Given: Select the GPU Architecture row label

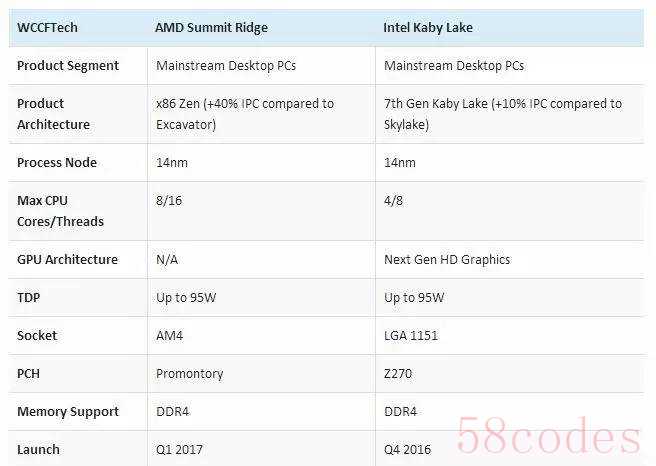Looking at the screenshot, I should pos(67,259).
